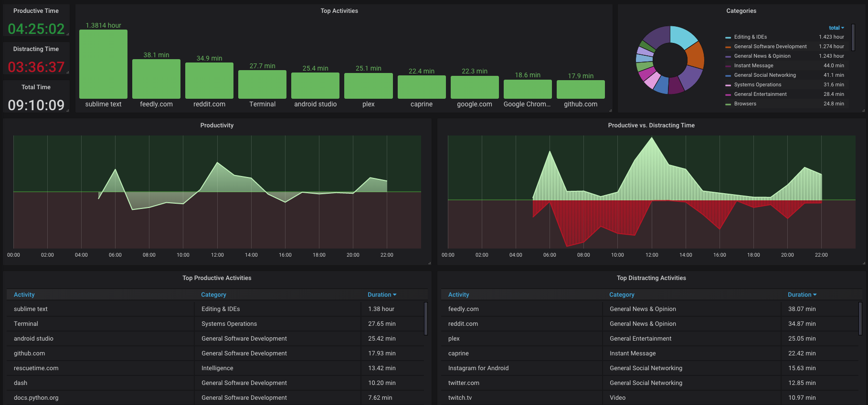Click the feedly.com bar in Top Activities
The image size is (868, 405).
coord(156,79)
